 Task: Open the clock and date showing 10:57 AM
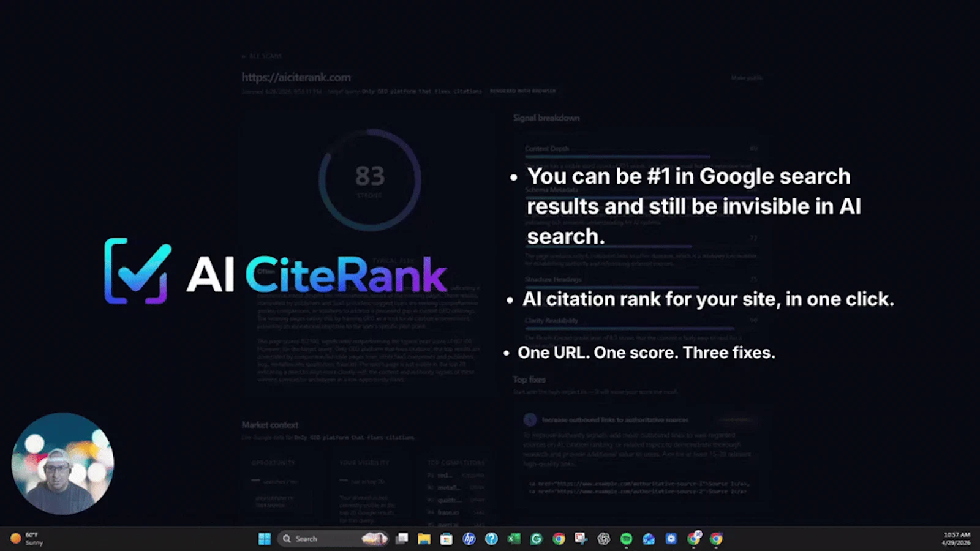956,539
